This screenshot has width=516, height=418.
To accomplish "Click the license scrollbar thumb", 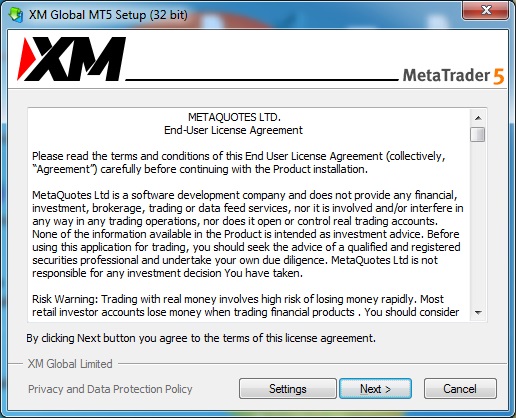I will coord(478,134).
